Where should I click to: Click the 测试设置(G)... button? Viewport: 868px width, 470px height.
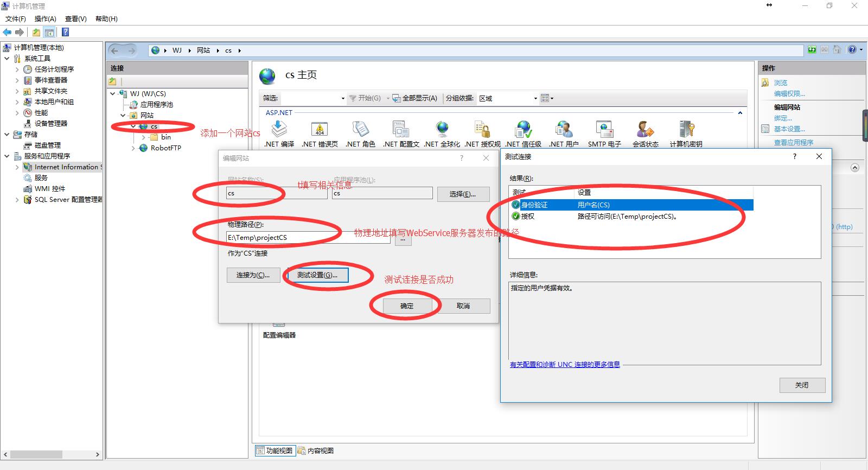coord(317,275)
